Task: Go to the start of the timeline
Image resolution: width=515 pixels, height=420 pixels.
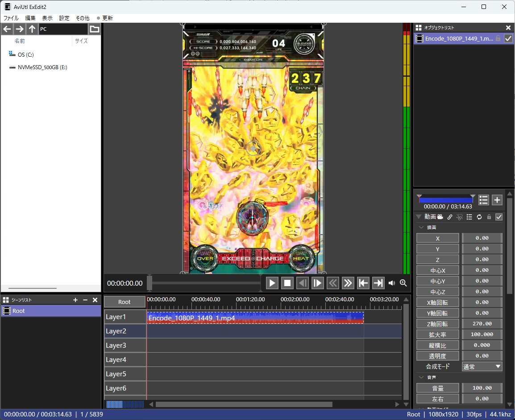Action: (x=363, y=283)
